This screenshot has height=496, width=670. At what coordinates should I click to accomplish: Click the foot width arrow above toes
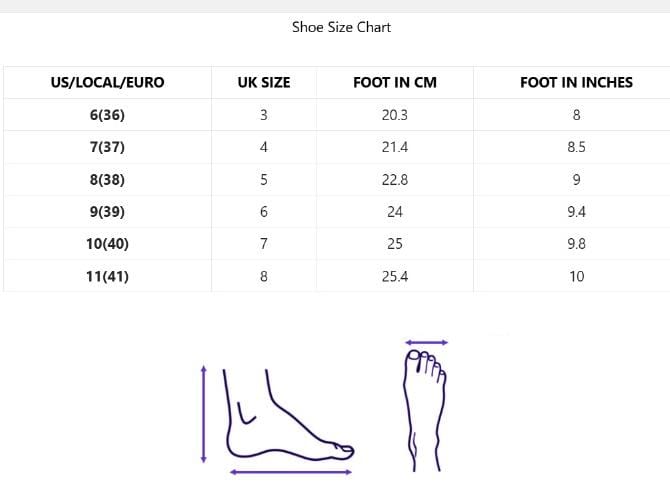(427, 342)
